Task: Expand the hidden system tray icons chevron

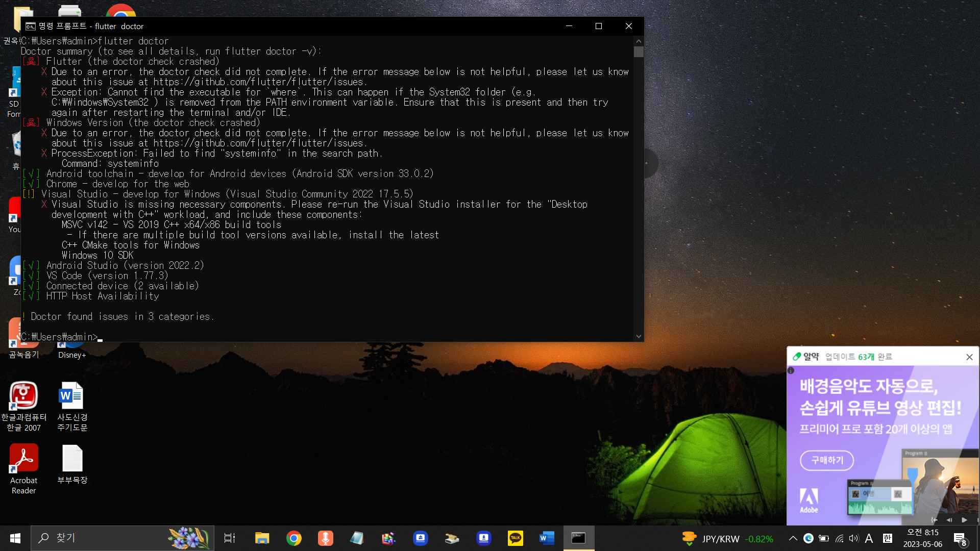Action: pos(793,538)
